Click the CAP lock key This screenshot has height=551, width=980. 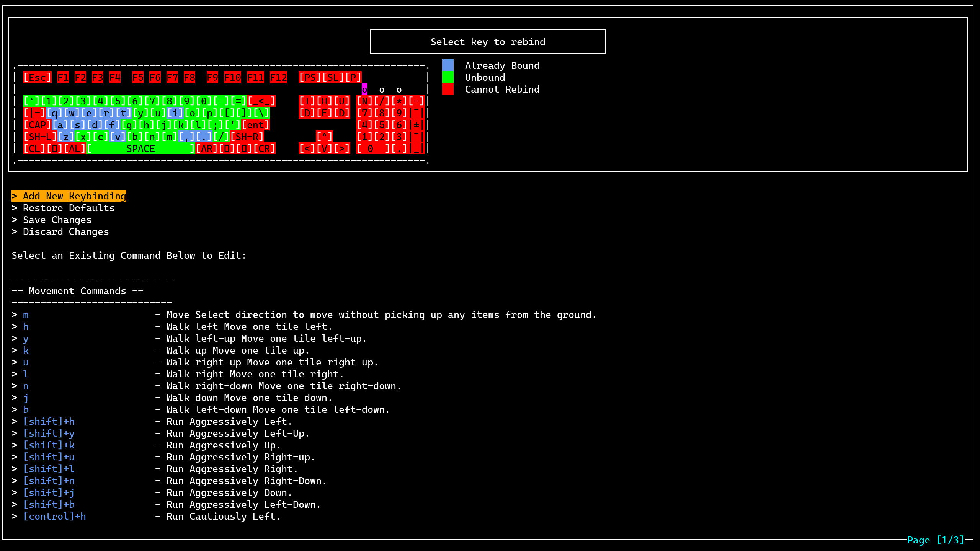pos(37,124)
